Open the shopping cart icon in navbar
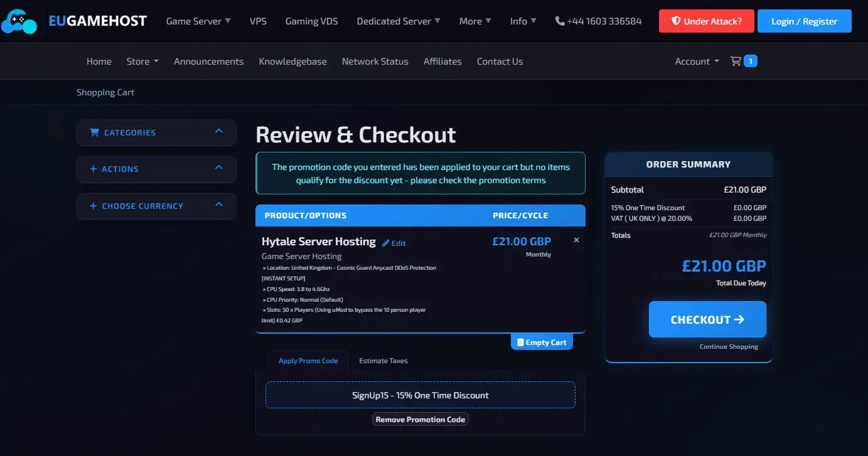 pyautogui.click(x=736, y=61)
